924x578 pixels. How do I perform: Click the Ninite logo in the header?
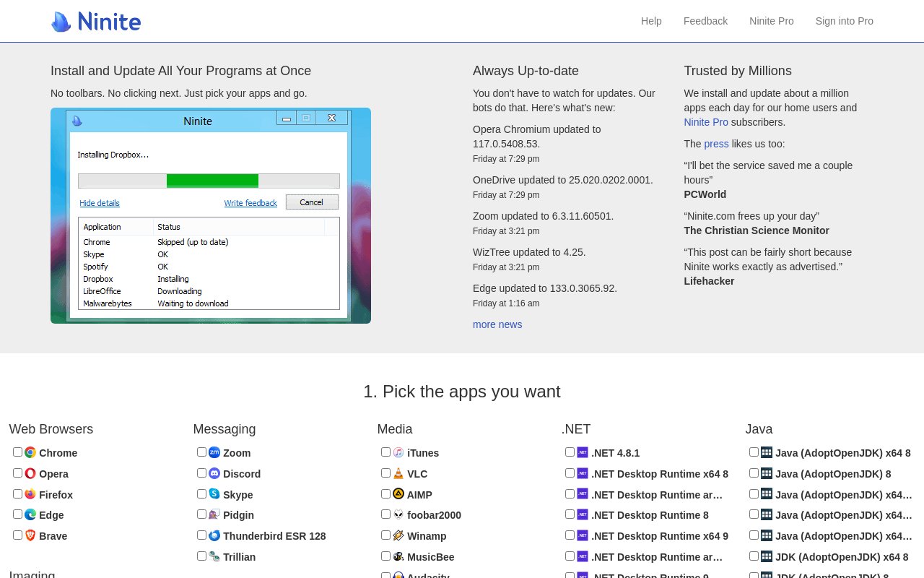[x=96, y=21]
